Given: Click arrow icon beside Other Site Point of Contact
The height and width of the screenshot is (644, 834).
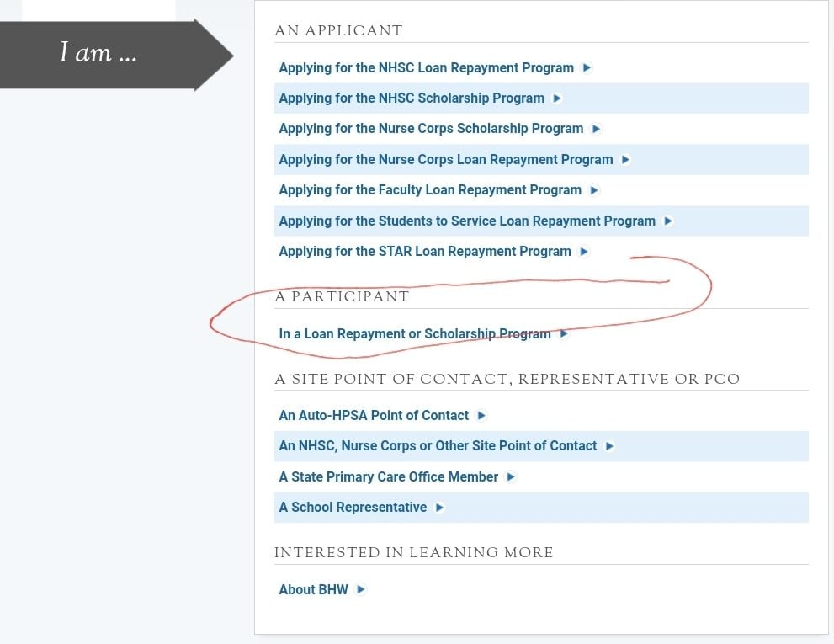Looking at the screenshot, I should tap(609, 446).
